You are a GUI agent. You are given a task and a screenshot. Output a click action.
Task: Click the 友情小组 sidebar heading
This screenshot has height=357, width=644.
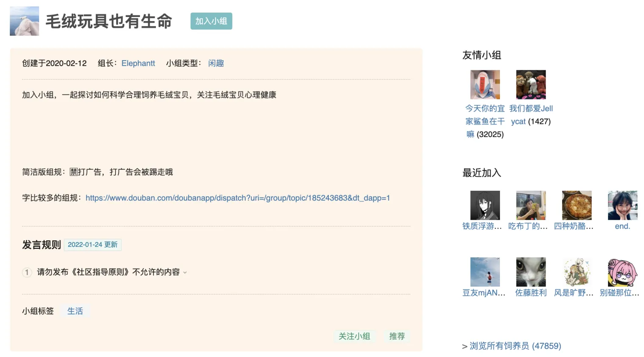[482, 55]
